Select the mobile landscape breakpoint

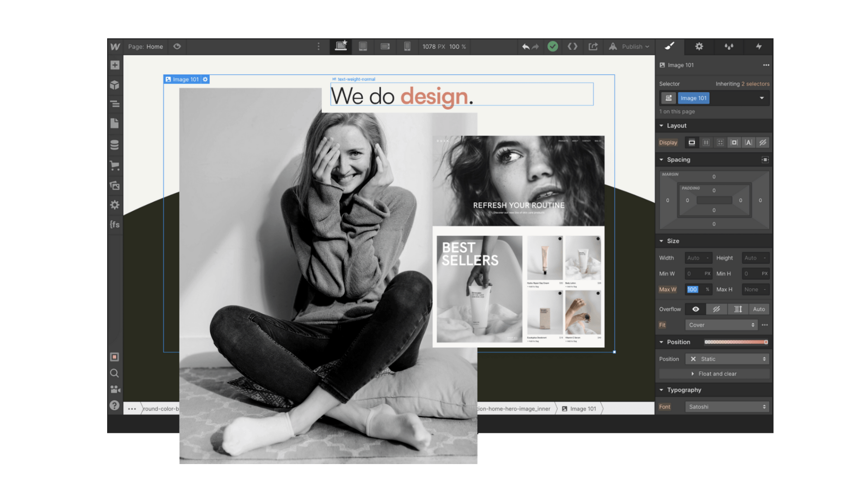tap(385, 46)
